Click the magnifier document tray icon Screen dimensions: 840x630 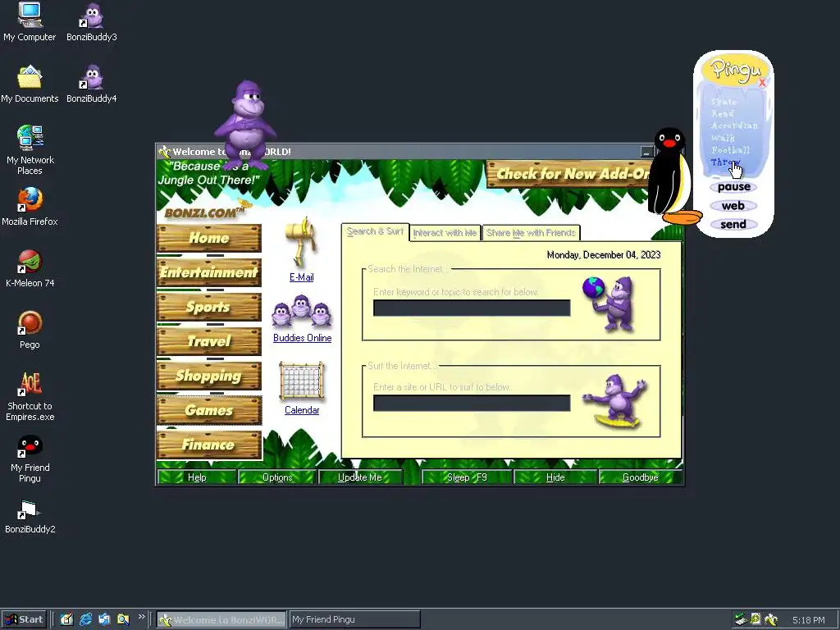tap(756, 620)
